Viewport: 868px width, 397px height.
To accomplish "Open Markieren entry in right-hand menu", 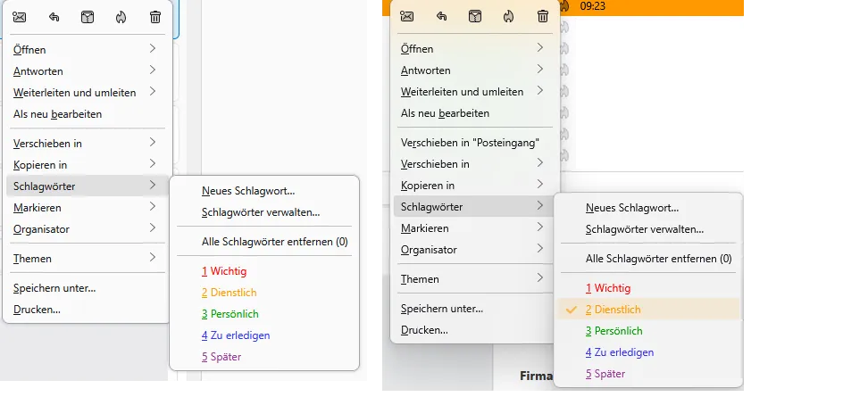I will (x=475, y=228).
